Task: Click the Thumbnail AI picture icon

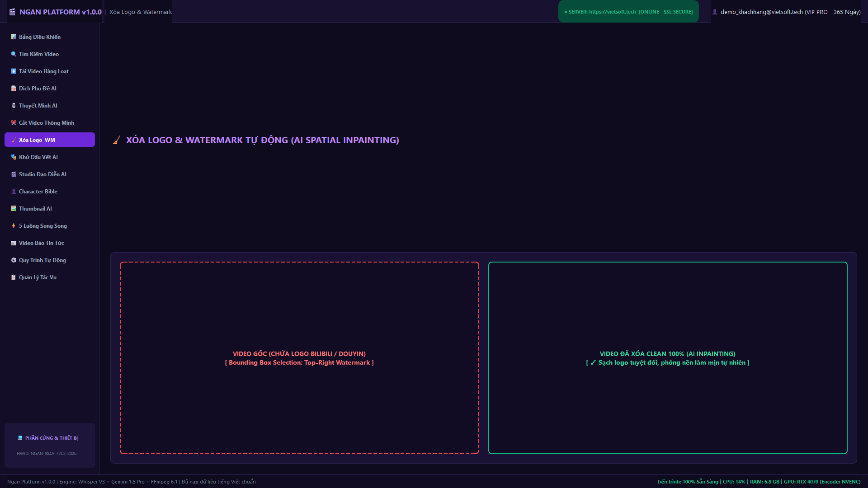Action: coord(14,209)
